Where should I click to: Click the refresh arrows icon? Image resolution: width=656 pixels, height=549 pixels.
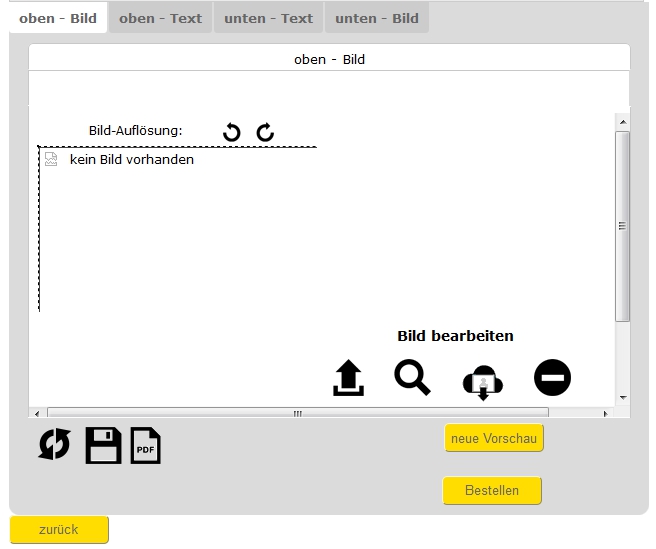click(x=55, y=445)
